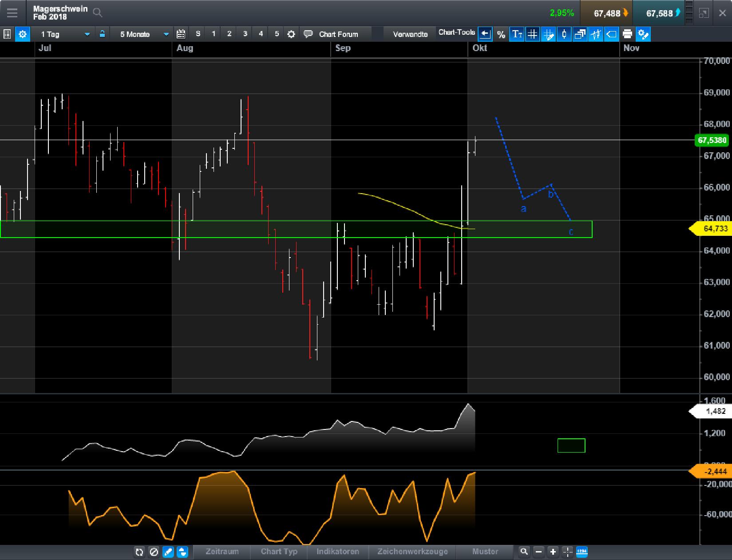Open the print chart function

point(627,34)
